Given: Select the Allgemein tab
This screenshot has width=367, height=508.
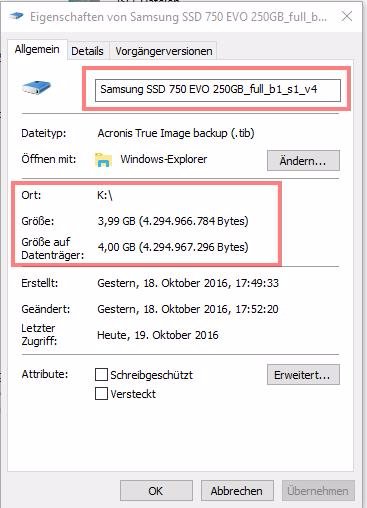Looking at the screenshot, I should pos(37,50).
